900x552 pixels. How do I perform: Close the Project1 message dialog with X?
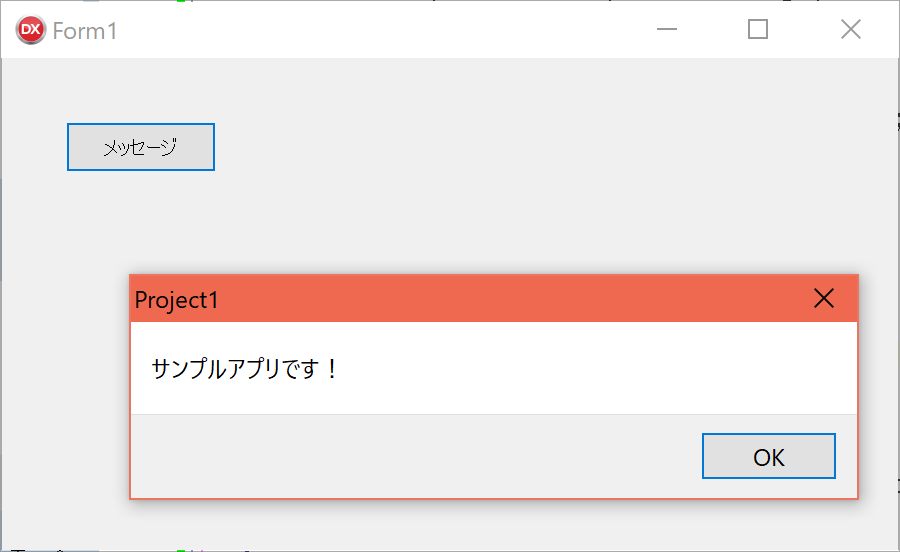coord(824,298)
